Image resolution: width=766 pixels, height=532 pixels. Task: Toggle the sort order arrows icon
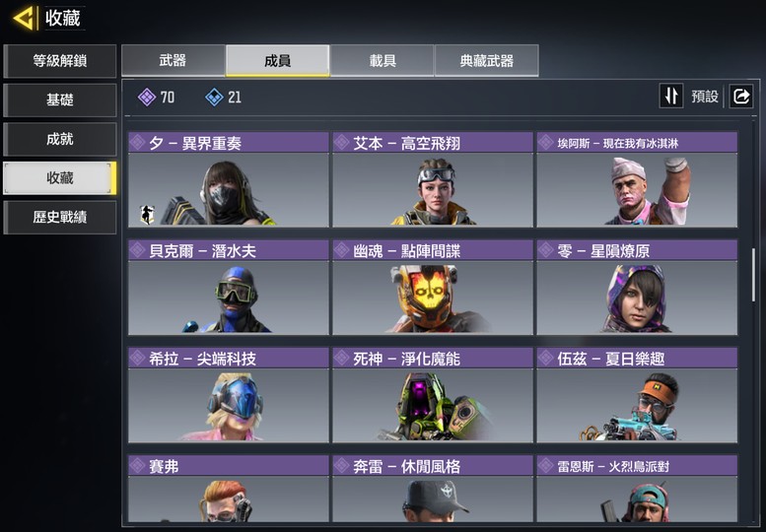tap(671, 96)
